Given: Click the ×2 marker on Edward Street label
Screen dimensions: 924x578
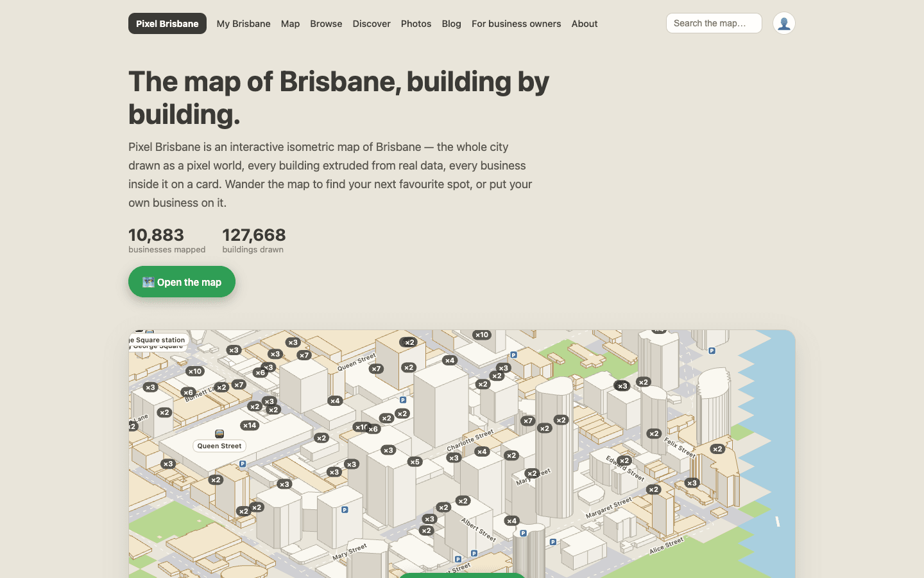Looking at the screenshot, I should pyautogui.click(x=624, y=460).
